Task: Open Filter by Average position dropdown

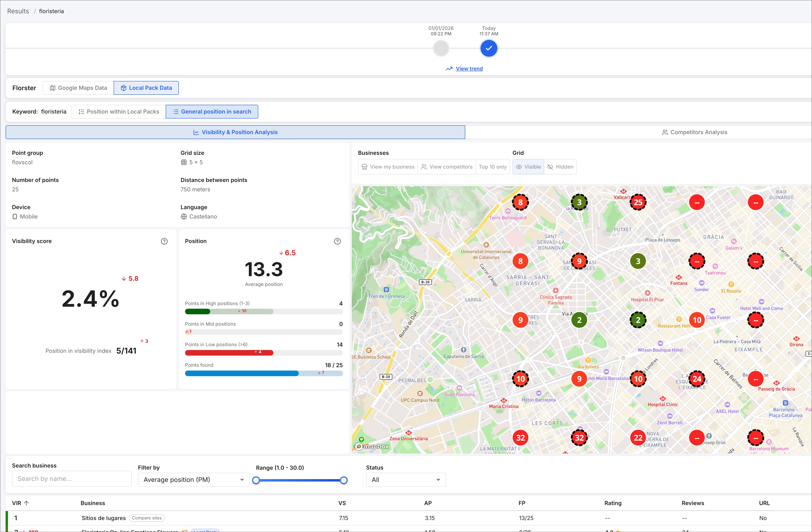Action: pyautogui.click(x=193, y=479)
